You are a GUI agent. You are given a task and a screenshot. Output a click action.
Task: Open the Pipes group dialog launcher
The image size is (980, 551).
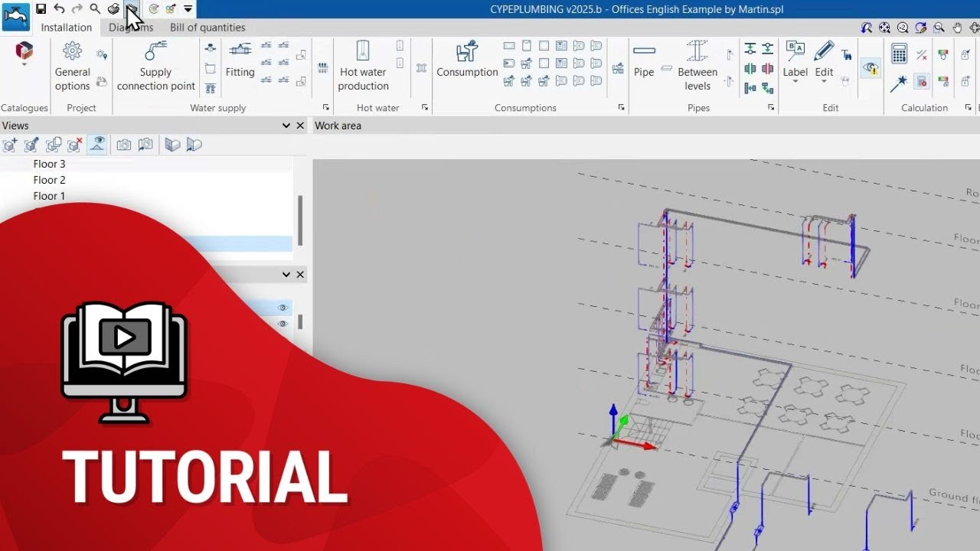coord(771,108)
